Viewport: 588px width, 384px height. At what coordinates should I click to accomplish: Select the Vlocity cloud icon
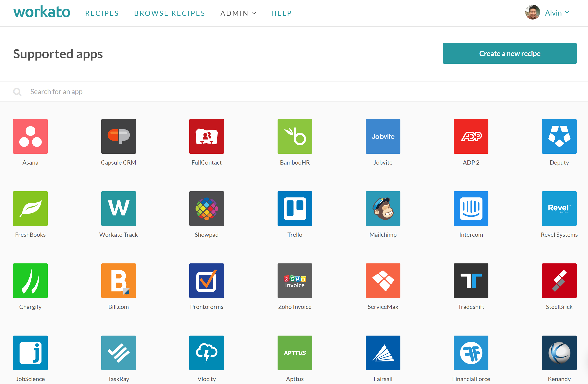(207, 353)
